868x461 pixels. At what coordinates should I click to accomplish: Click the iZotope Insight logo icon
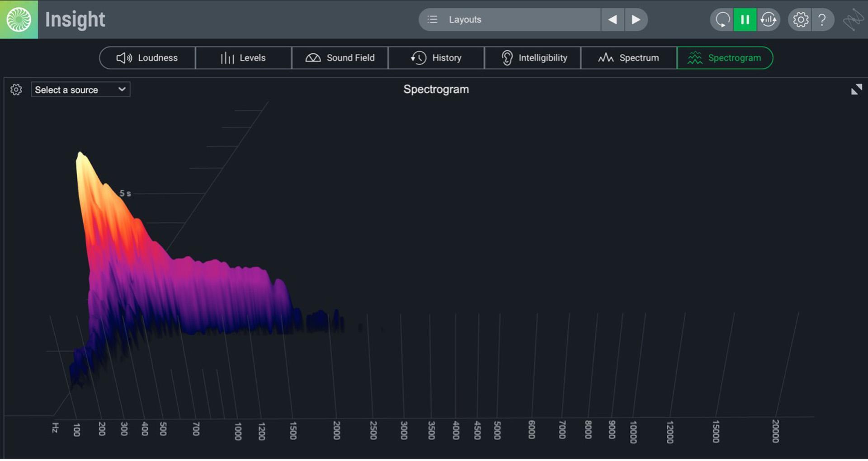click(19, 19)
